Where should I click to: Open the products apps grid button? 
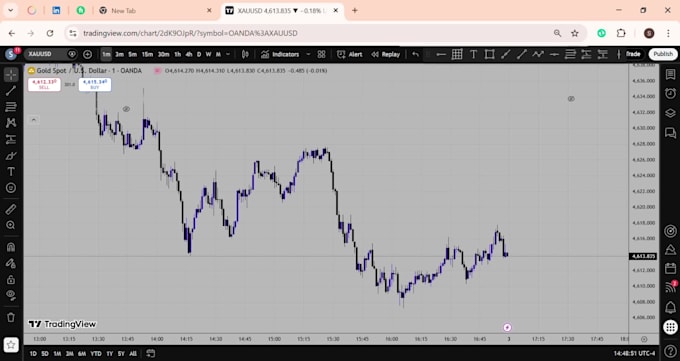click(670, 327)
